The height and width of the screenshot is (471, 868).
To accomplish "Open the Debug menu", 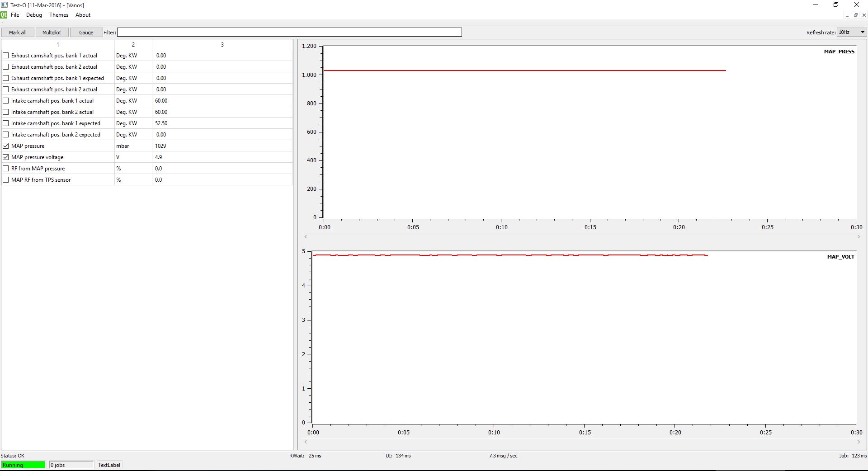I will point(34,15).
